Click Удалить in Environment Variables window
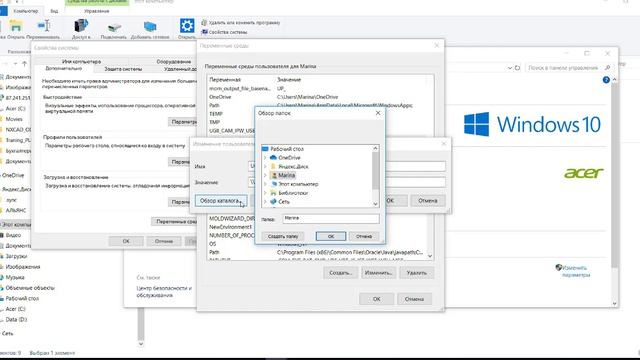Screen dimensions: 640x360 coord(416,273)
